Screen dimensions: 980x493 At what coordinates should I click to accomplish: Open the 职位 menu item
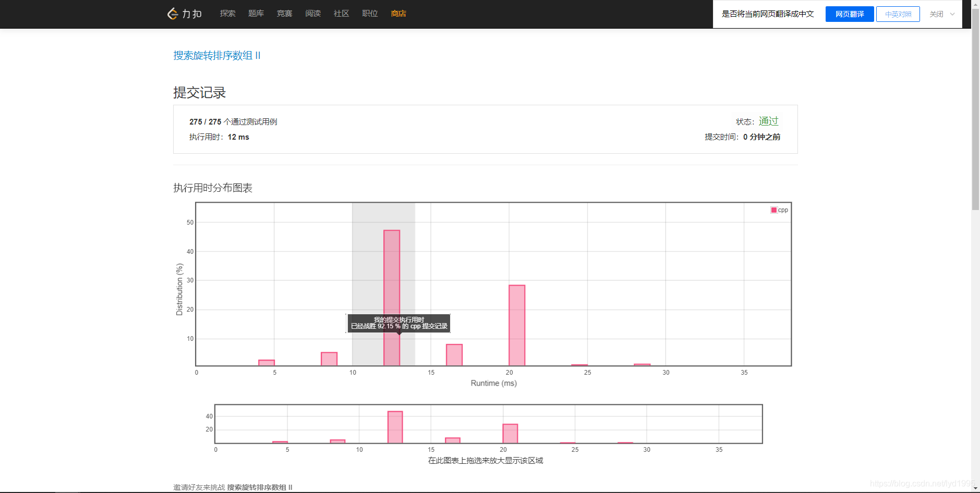tap(370, 14)
